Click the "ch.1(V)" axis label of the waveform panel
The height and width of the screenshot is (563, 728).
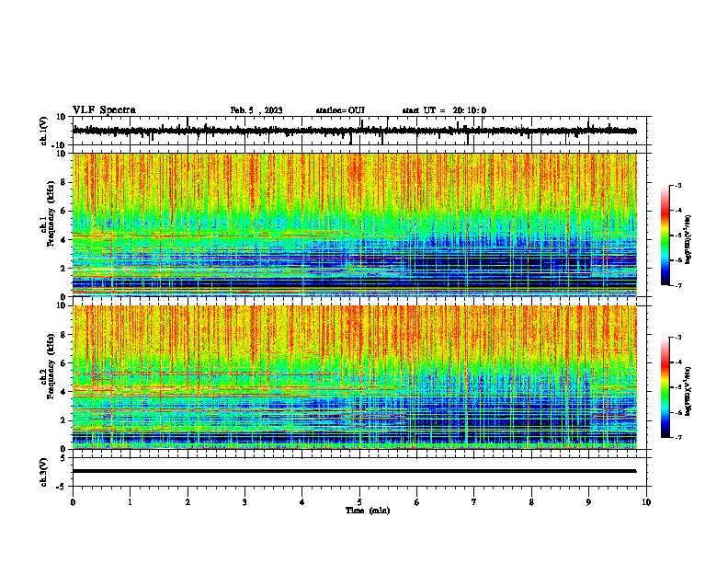point(44,131)
